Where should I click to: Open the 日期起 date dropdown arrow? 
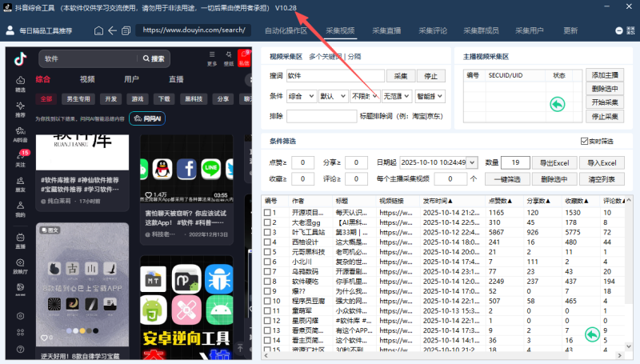point(472,162)
